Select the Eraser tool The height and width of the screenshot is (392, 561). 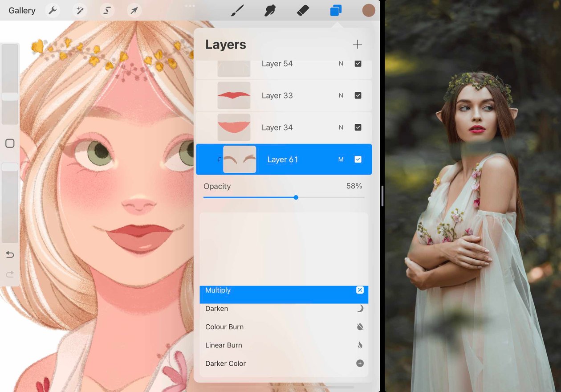click(303, 10)
